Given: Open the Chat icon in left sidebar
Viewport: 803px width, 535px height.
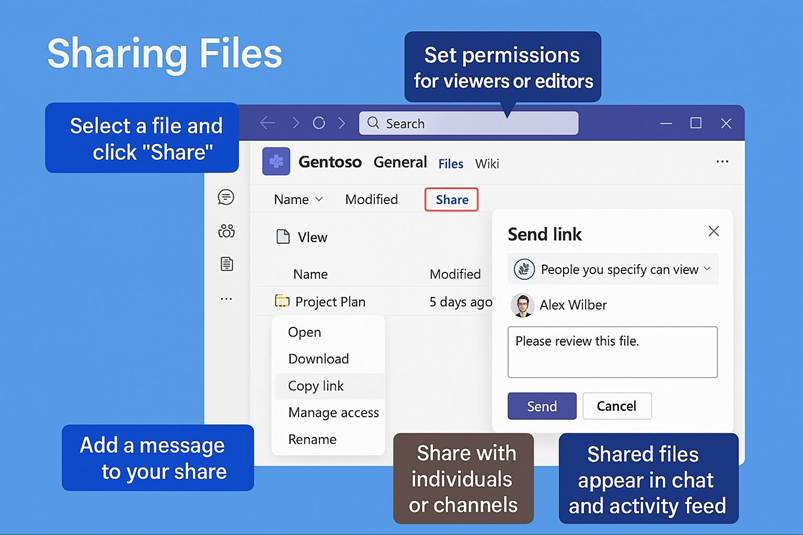Looking at the screenshot, I should point(226,197).
